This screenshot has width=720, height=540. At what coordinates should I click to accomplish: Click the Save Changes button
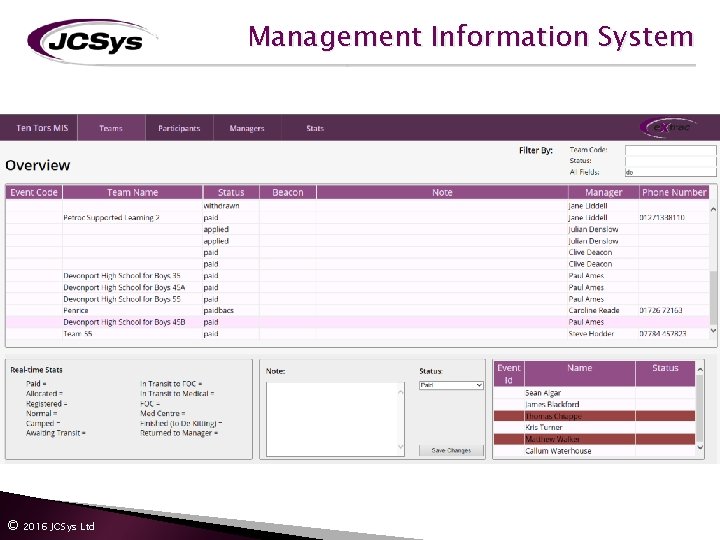click(451, 450)
